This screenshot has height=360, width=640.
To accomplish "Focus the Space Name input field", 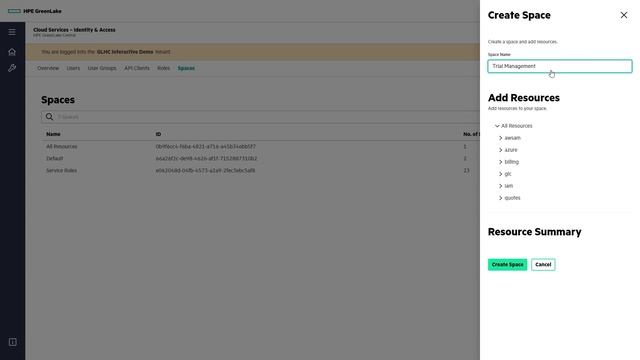I will (x=560, y=66).
